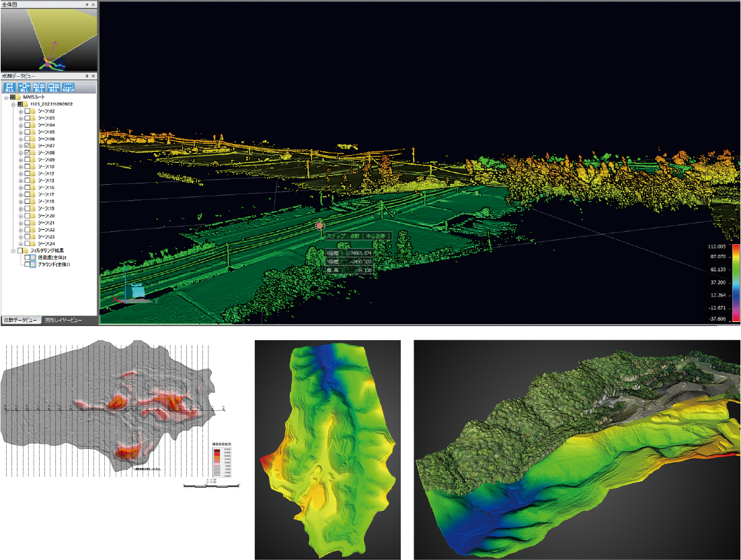
Task: Click the 112.005 legend value
Action: (x=717, y=247)
